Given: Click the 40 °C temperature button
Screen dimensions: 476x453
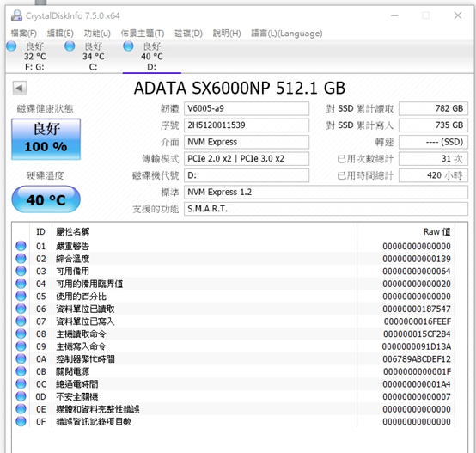Looking at the screenshot, I should (x=46, y=199).
